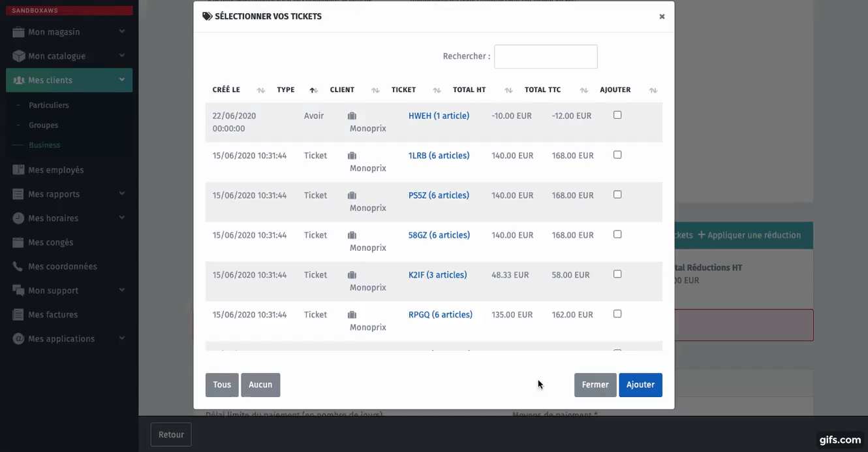Screen dimensions: 868x452
Task: Sort table by the Créé le column arrows
Action: pyautogui.click(x=261, y=90)
